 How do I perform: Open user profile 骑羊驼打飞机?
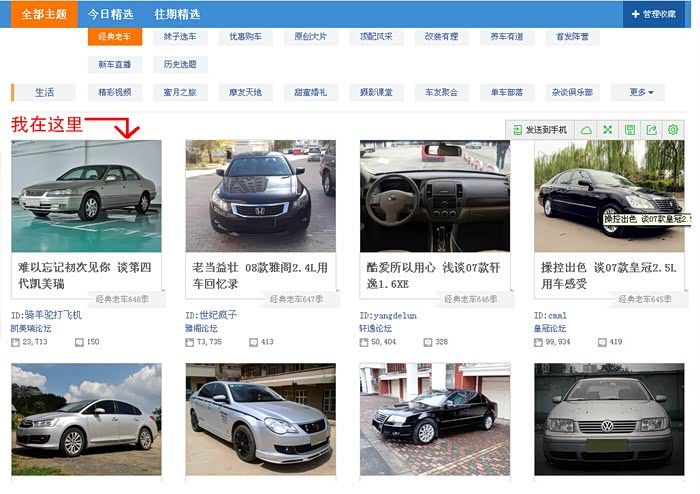click(51, 315)
